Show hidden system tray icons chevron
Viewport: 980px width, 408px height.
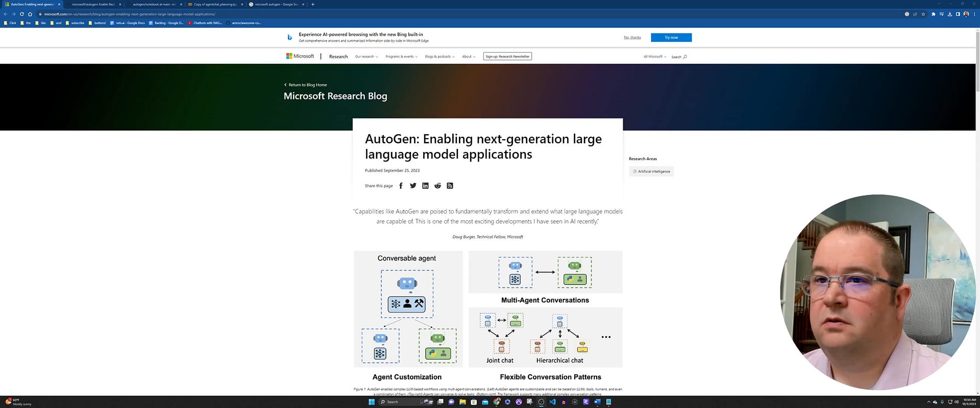[x=928, y=402]
